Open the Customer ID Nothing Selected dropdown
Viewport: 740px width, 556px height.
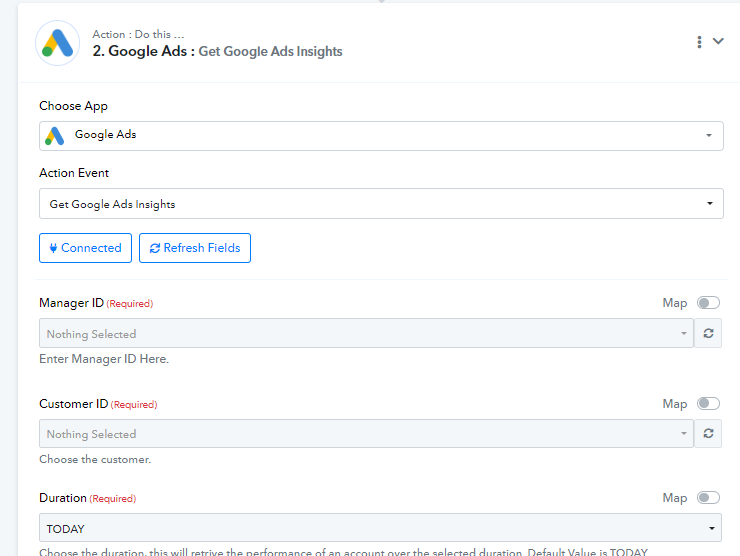click(366, 433)
